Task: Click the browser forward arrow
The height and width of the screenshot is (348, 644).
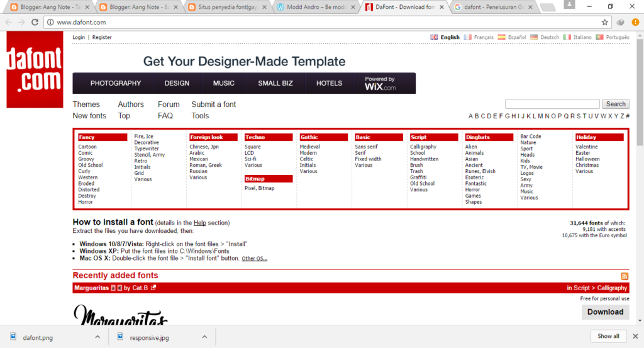Action: [22, 22]
